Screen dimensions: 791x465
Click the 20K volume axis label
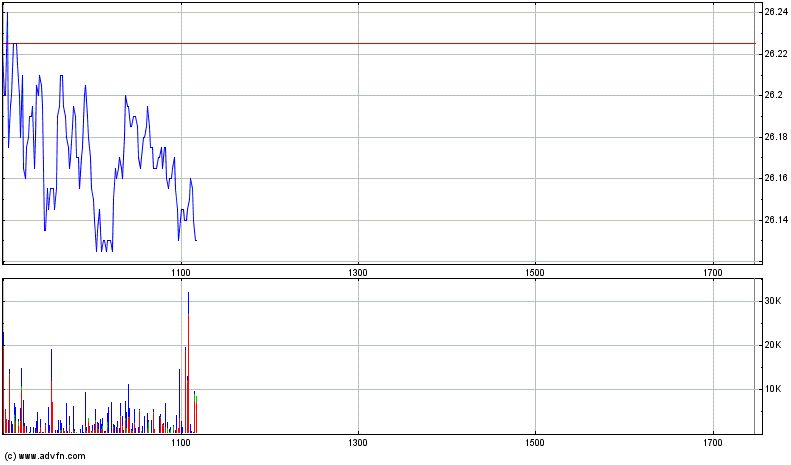[x=773, y=345]
